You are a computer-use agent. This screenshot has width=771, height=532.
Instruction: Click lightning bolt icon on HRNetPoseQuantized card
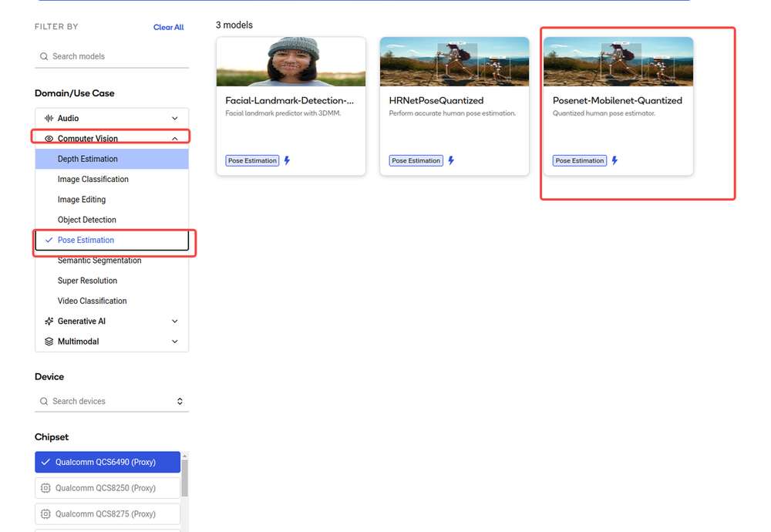pos(451,160)
